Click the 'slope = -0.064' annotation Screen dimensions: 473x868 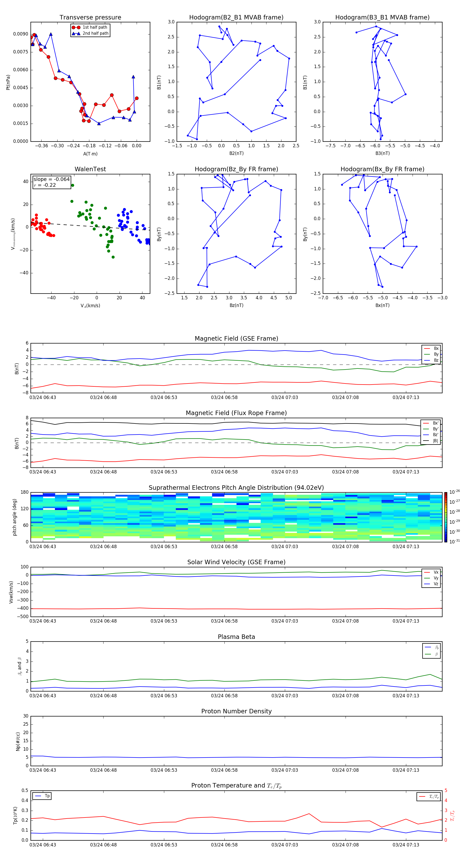click(52, 179)
